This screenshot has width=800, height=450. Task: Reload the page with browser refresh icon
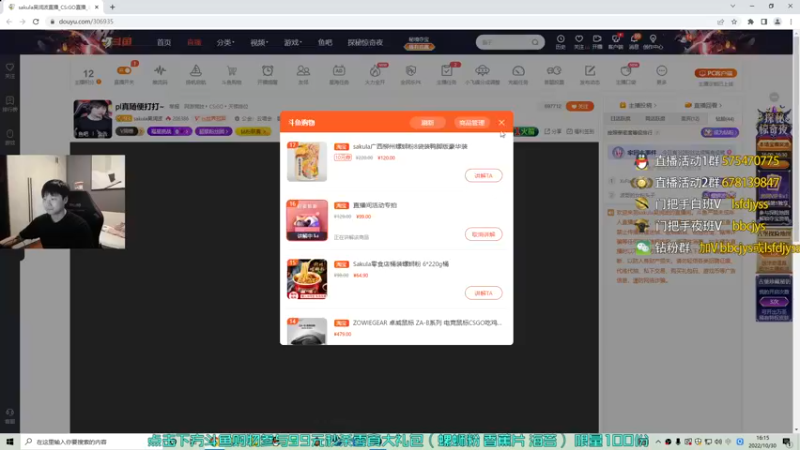[36, 21]
